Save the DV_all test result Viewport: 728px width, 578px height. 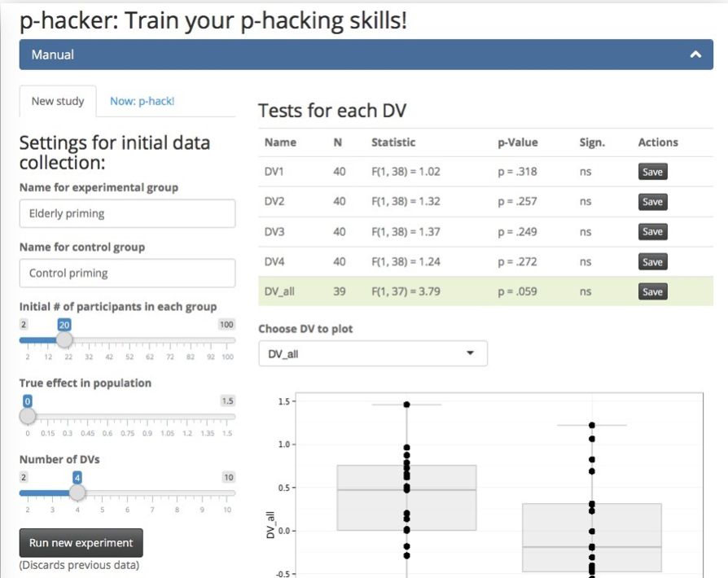652,291
